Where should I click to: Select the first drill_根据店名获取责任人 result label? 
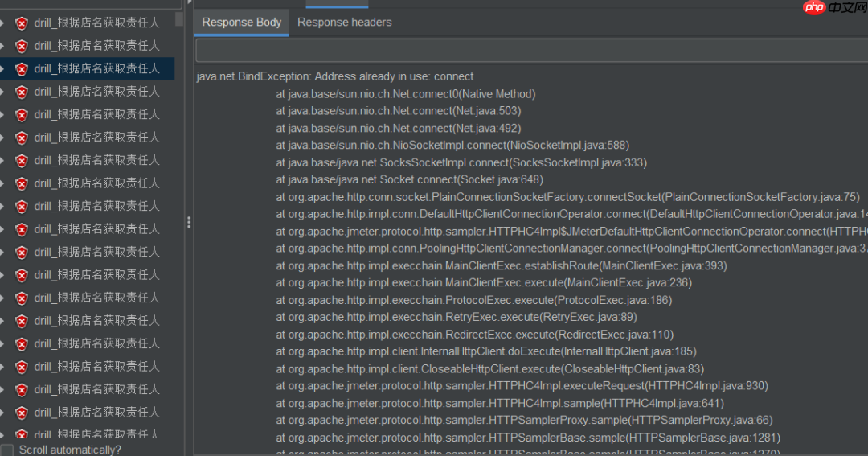pyautogui.click(x=96, y=23)
